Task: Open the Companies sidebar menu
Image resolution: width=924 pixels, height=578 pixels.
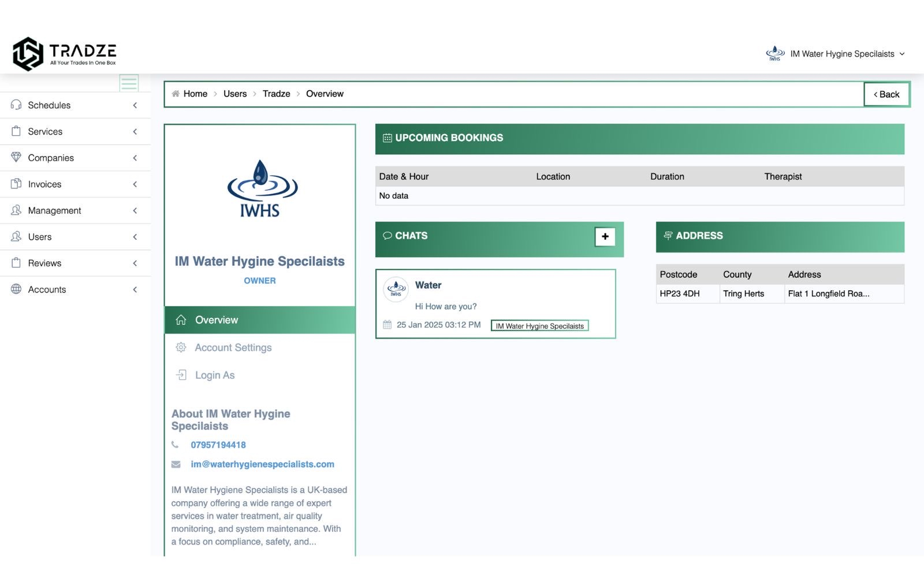Action: click(x=75, y=158)
